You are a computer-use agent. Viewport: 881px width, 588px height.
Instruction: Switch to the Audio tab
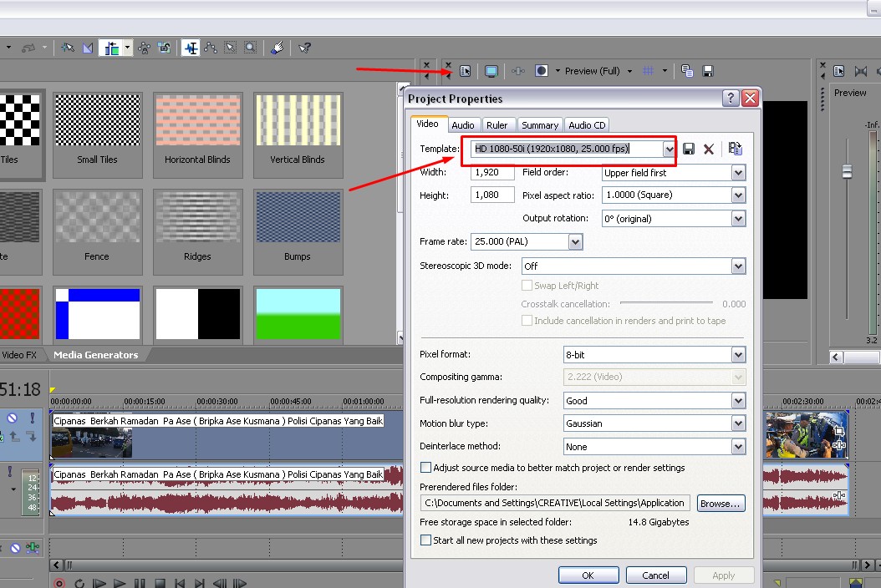[x=462, y=125]
